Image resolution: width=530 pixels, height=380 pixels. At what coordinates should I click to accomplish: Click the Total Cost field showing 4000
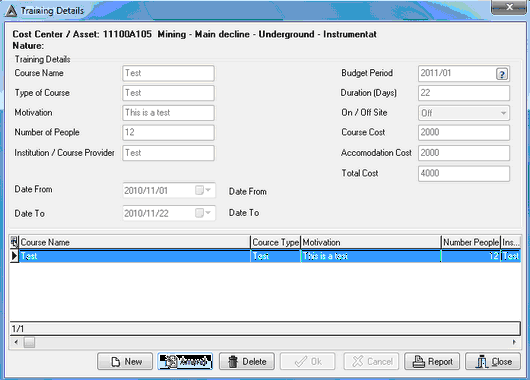click(x=464, y=173)
